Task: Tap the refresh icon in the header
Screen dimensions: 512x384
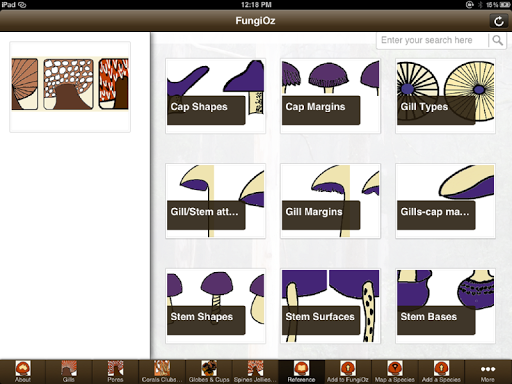Action: [499, 21]
